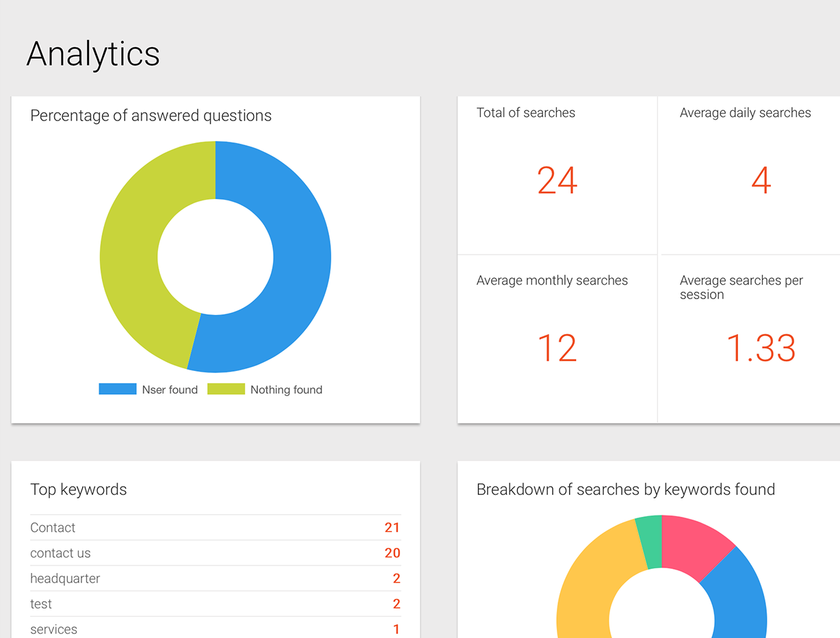Click the blue Nser found legend swatch

click(118, 390)
